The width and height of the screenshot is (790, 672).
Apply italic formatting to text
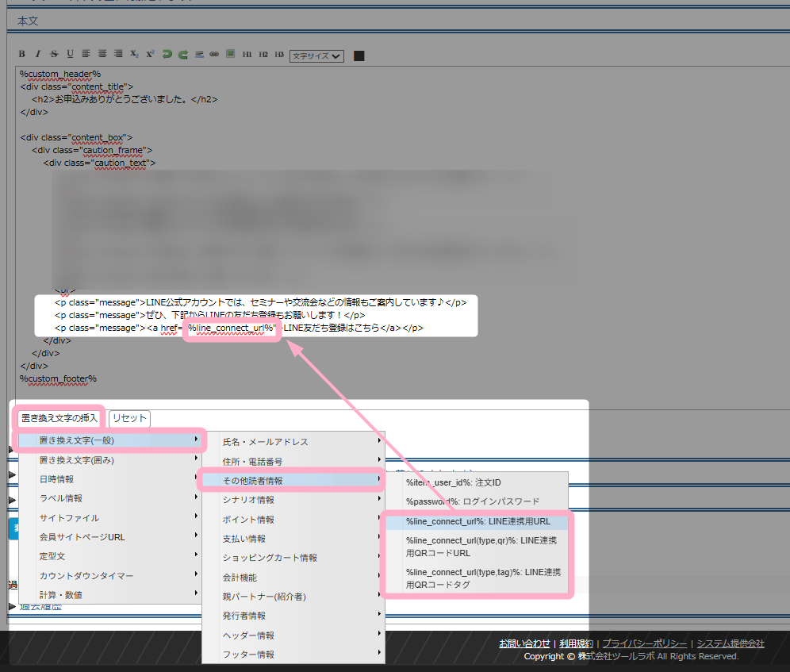click(38, 55)
